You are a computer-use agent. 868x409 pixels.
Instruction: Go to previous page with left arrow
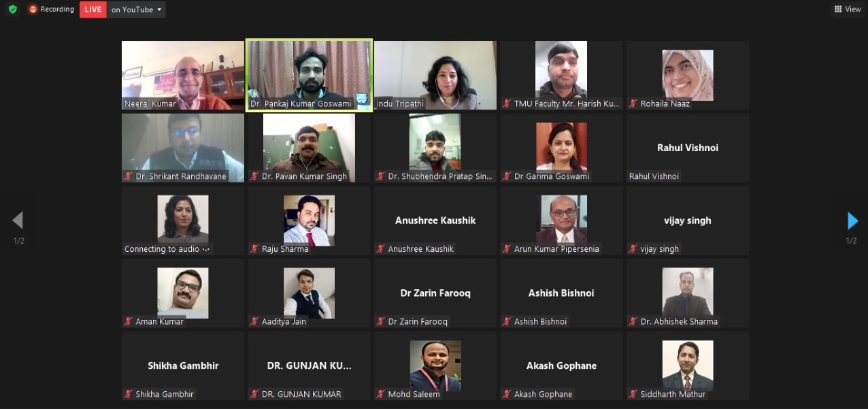tap(18, 220)
